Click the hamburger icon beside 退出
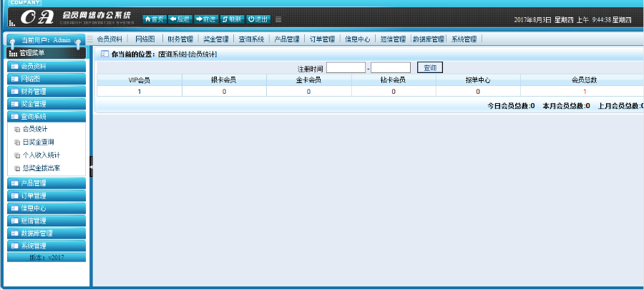This screenshot has height=290, width=644. (278, 19)
